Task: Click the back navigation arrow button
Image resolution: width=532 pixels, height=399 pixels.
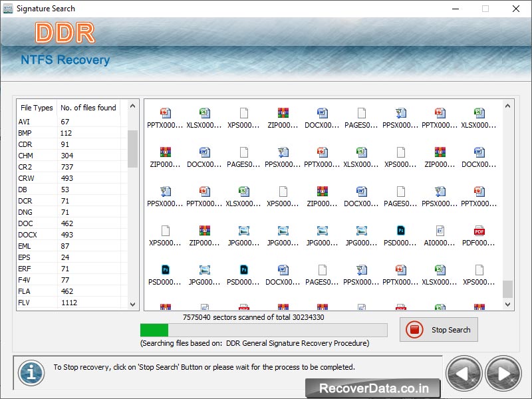Action: 464,373
